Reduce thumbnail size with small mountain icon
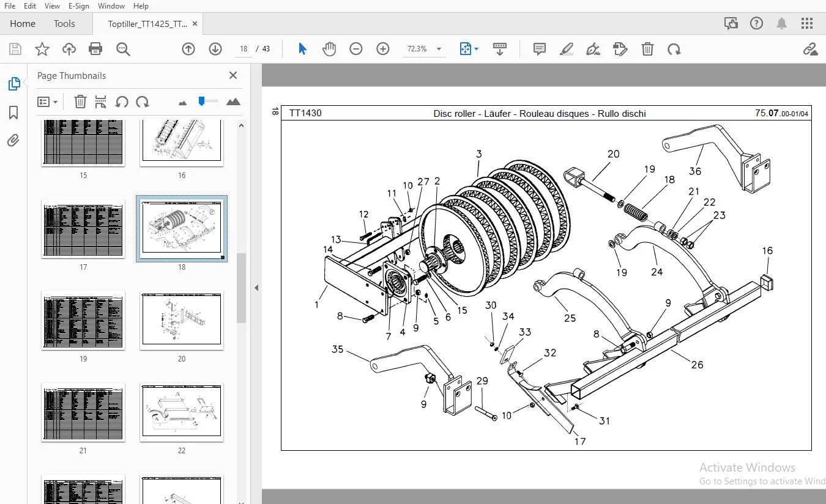The width and height of the screenshot is (826, 504). pyautogui.click(x=182, y=103)
